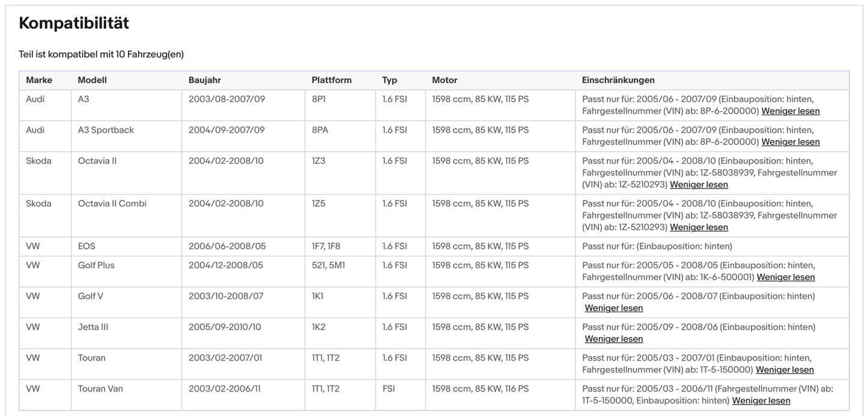
Task: Click the 'Marke' column header
Action: pyautogui.click(x=39, y=80)
